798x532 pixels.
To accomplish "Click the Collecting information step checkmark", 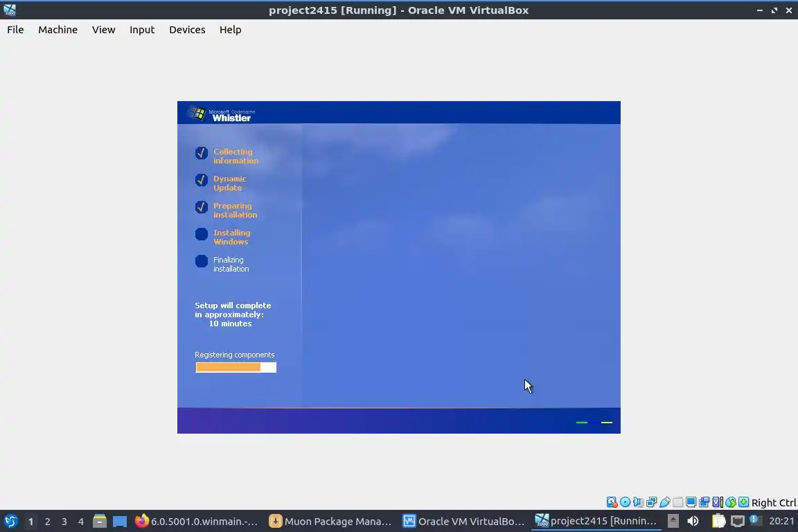I will tap(202, 152).
